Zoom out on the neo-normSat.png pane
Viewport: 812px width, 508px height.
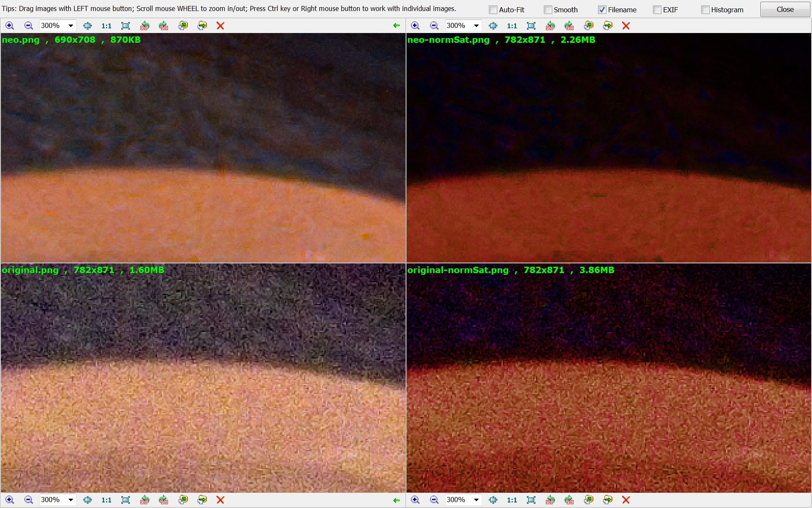(x=434, y=26)
